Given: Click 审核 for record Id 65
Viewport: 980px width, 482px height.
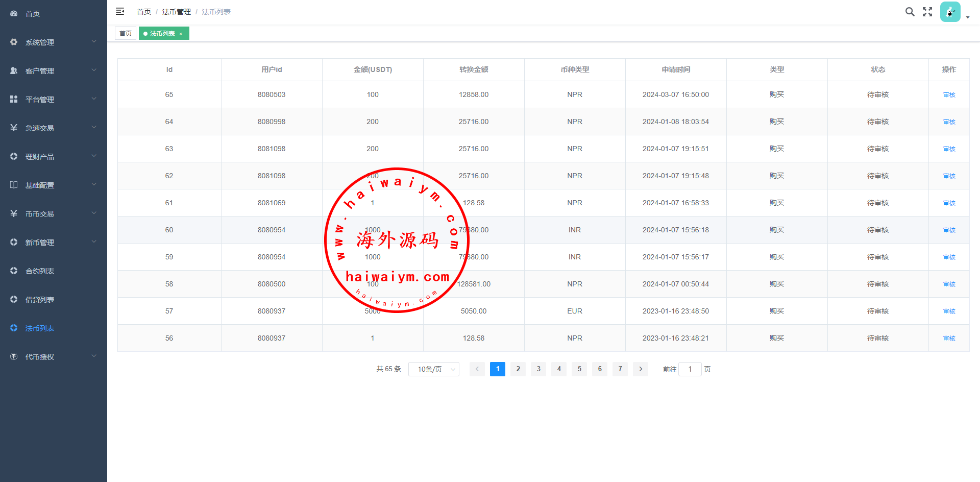Looking at the screenshot, I should (x=949, y=95).
